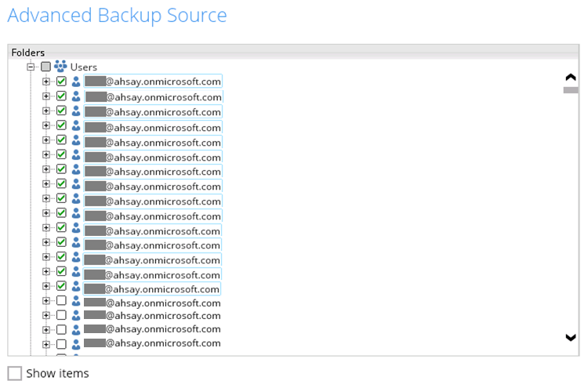
Task: Check the first unchecked user's checkbox
Action: pos(61,302)
